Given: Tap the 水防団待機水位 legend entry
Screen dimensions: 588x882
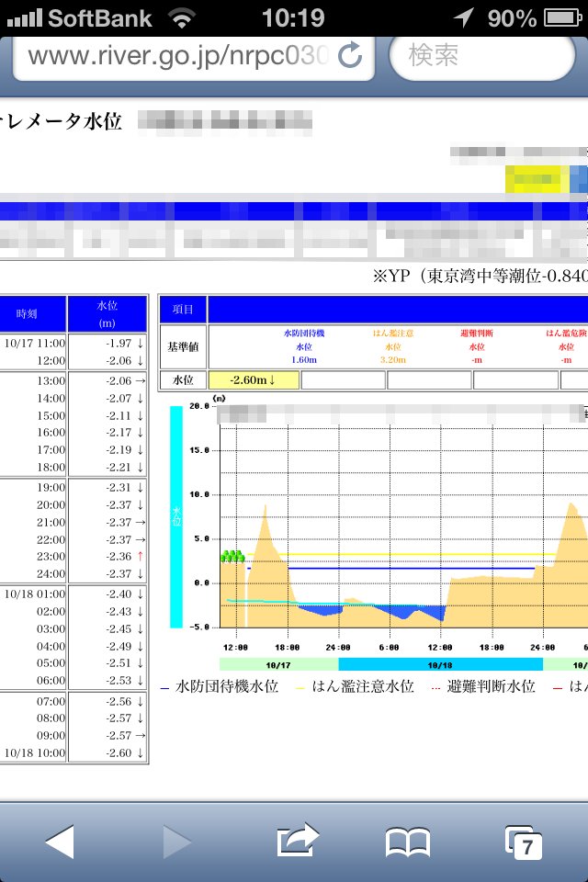Looking at the screenshot, I should pos(220,687).
